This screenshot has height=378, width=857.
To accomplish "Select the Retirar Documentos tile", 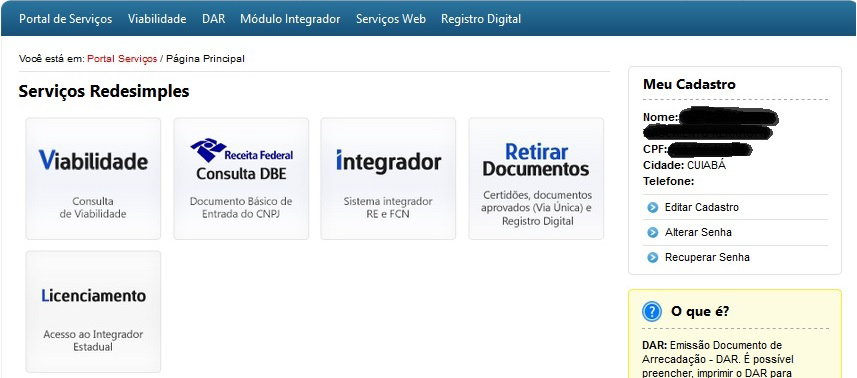I will (x=536, y=179).
